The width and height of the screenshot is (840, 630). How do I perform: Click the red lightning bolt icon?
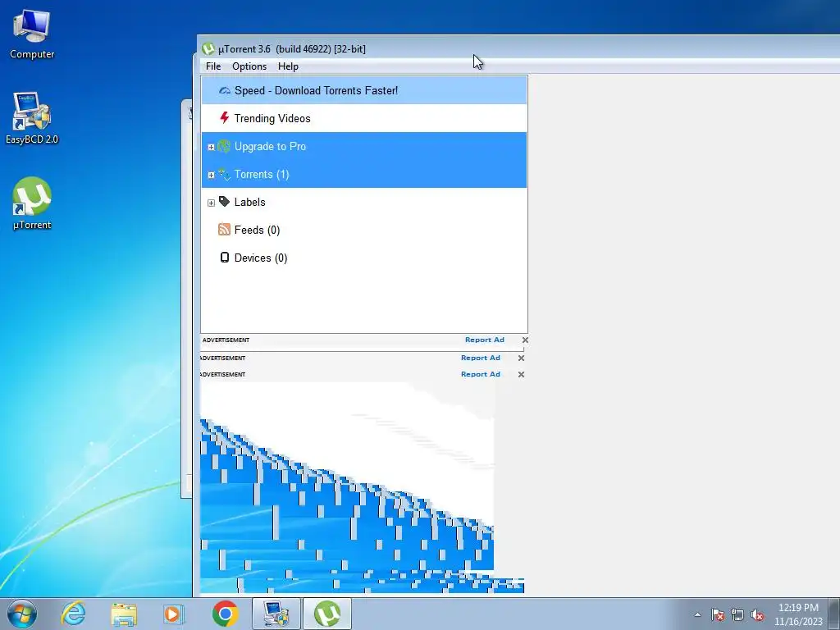click(x=225, y=118)
